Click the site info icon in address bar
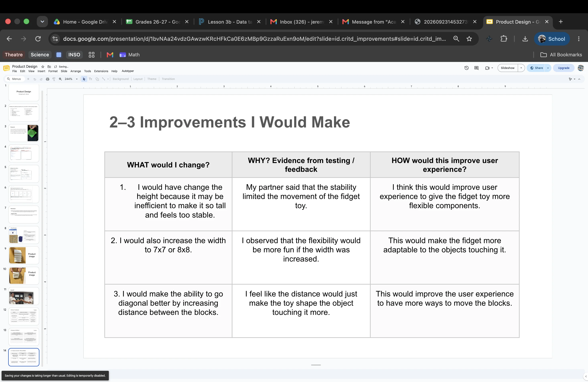This screenshot has height=382, width=588. tap(55, 39)
